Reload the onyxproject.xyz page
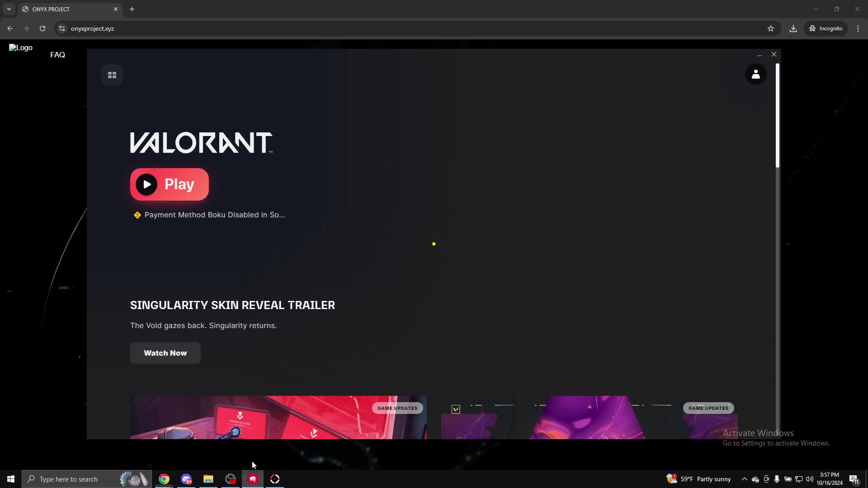This screenshot has width=868, height=488. click(x=42, y=28)
